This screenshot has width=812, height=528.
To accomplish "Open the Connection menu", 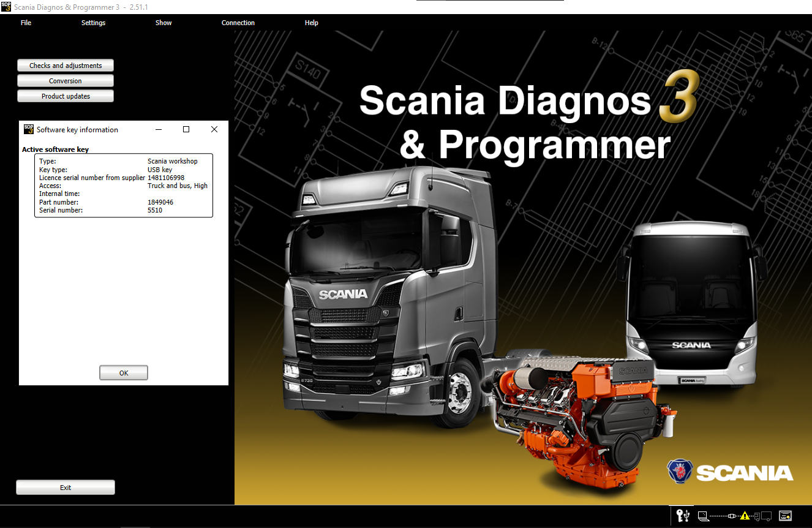I will coord(238,23).
